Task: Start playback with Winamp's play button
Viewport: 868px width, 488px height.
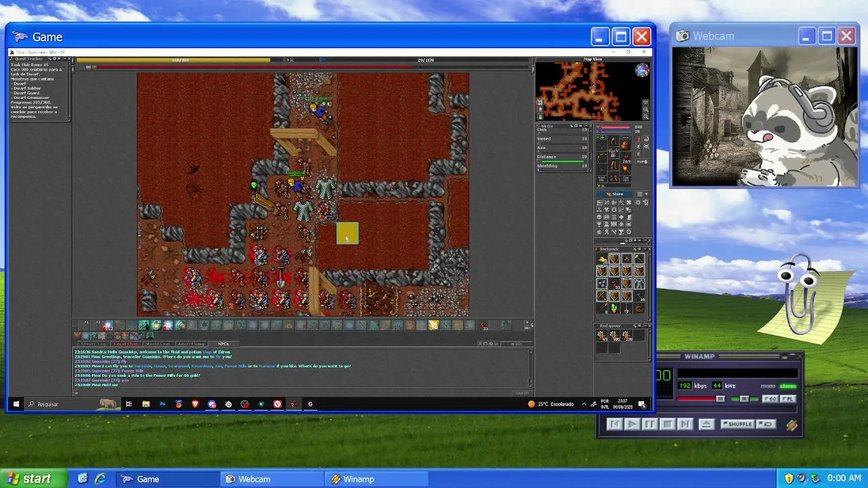Action: 632,424
